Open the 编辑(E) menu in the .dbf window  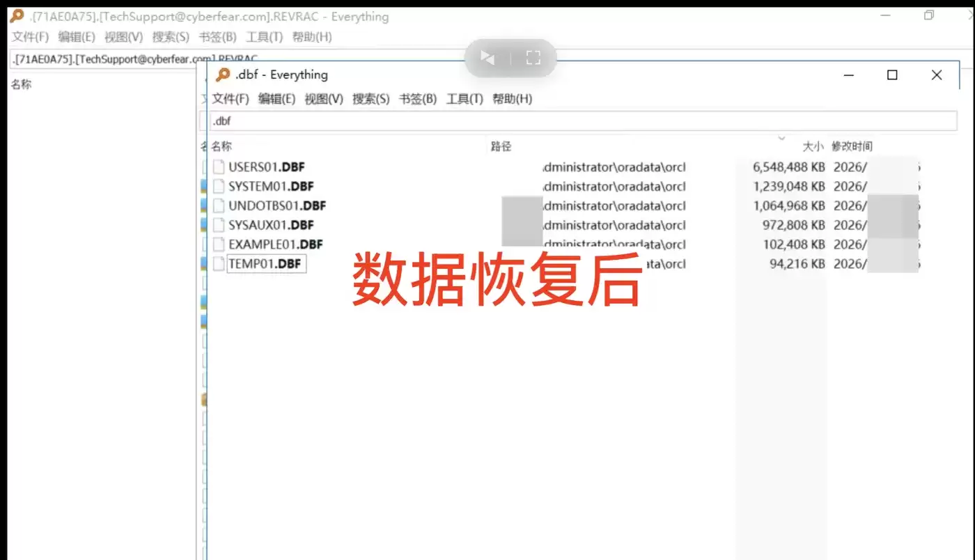point(277,99)
